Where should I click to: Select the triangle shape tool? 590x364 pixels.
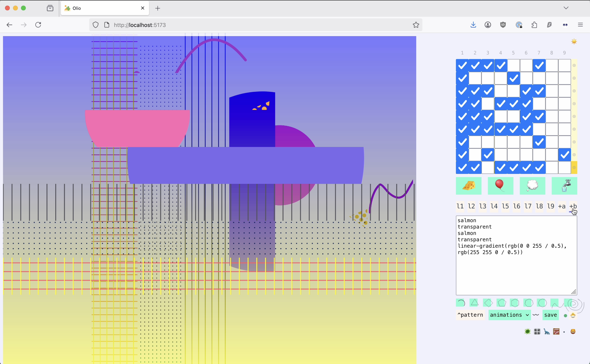[474, 303]
